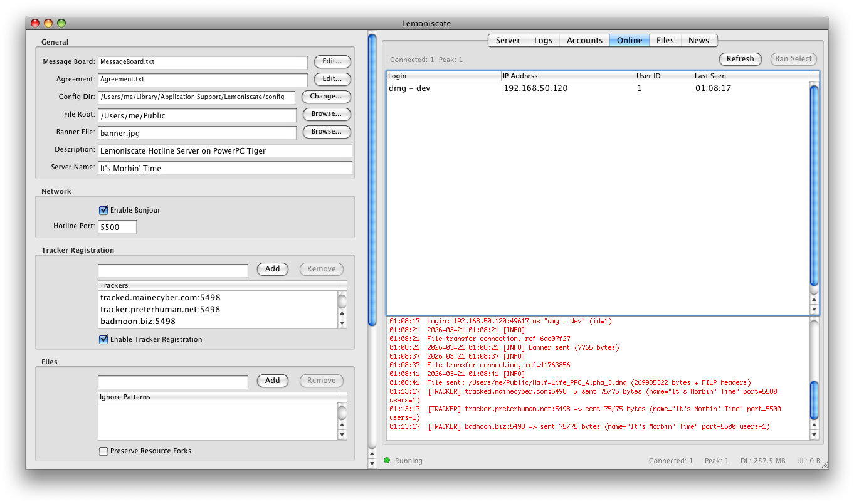View the Accounts tab
Image resolution: width=854 pixels, height=504 pixels.
click(584, 40)
